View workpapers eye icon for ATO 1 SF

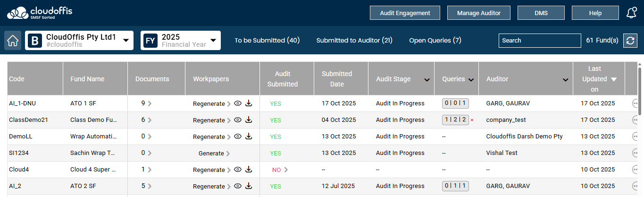(x=238, y=103)
